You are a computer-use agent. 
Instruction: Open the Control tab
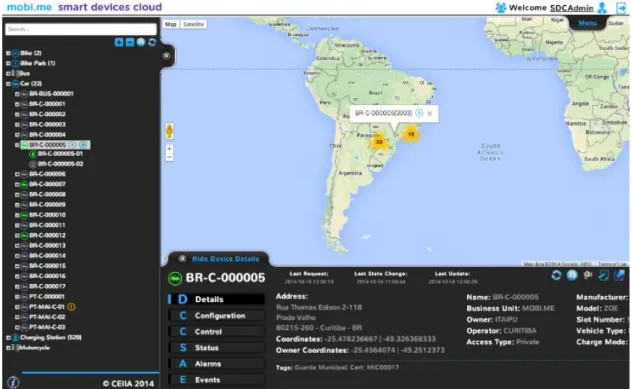(x=217, y=332)
